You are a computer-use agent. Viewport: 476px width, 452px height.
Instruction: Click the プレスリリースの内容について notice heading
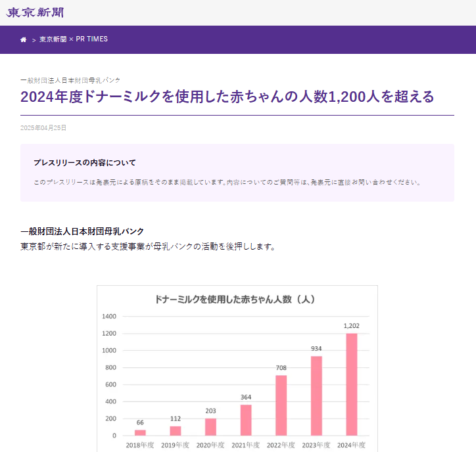click(x=84, y=162)
